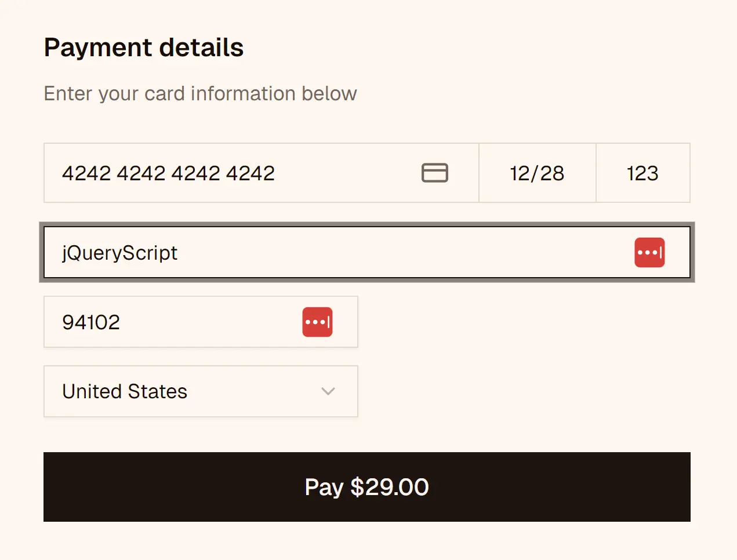The width and height of the screenshot is (737, 560).
Task: Click the credit card icon in card number field
Action: coord(435,173)
